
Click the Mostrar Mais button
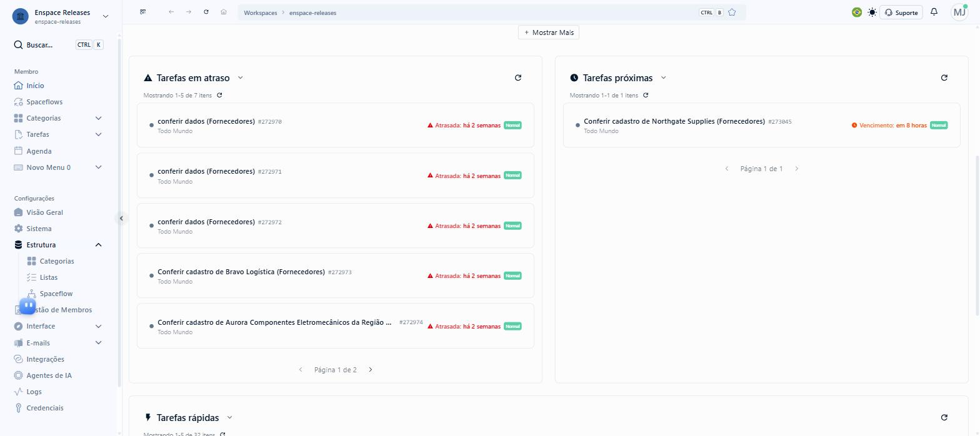tap(549, 32)
